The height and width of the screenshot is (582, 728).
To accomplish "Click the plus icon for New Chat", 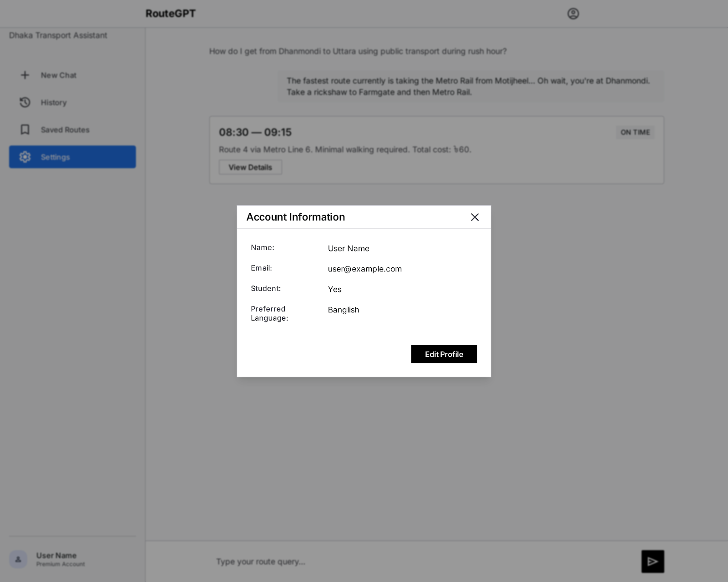I will [x=25, y=75].
